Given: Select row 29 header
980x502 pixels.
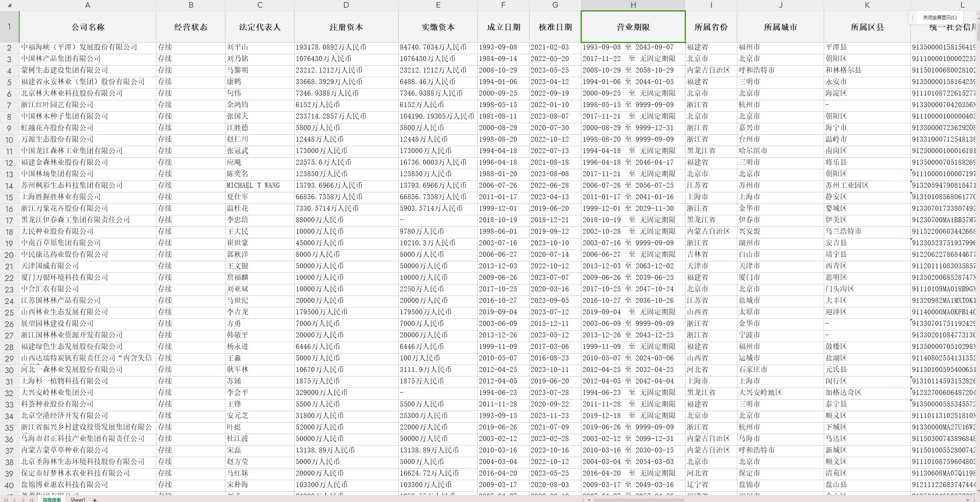Looking at the screenshot, I should pyautogui.click(x=9, y=358).
